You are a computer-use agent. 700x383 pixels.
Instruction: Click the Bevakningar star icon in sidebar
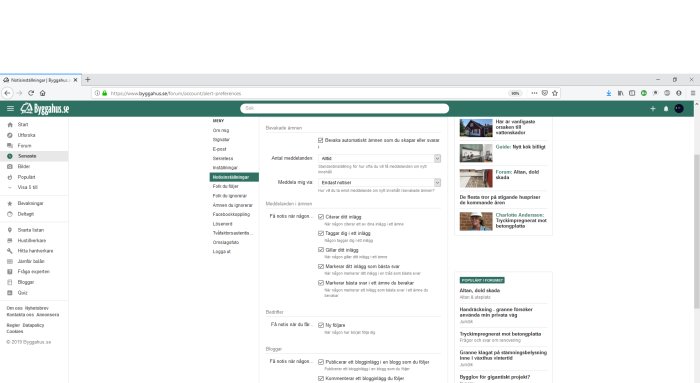pyautogui.click(x=10, y=204)
